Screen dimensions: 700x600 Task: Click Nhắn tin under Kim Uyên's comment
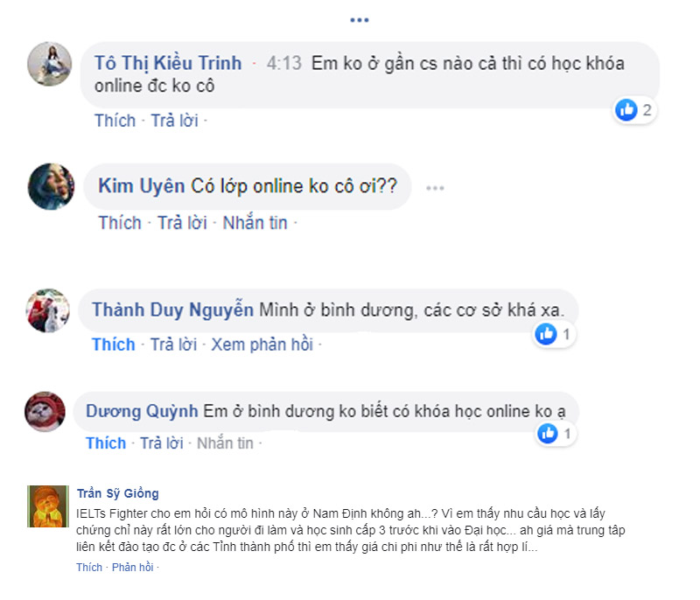255,223
